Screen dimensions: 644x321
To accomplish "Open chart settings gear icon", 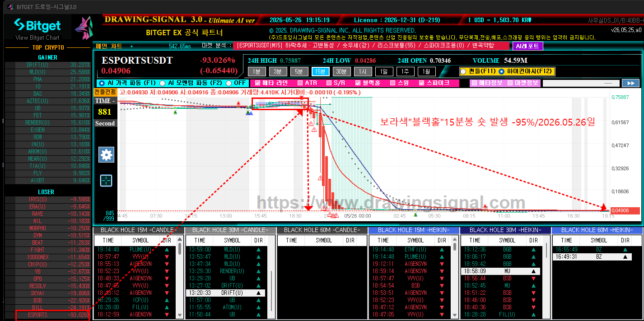I will click(x=106, y=155).
